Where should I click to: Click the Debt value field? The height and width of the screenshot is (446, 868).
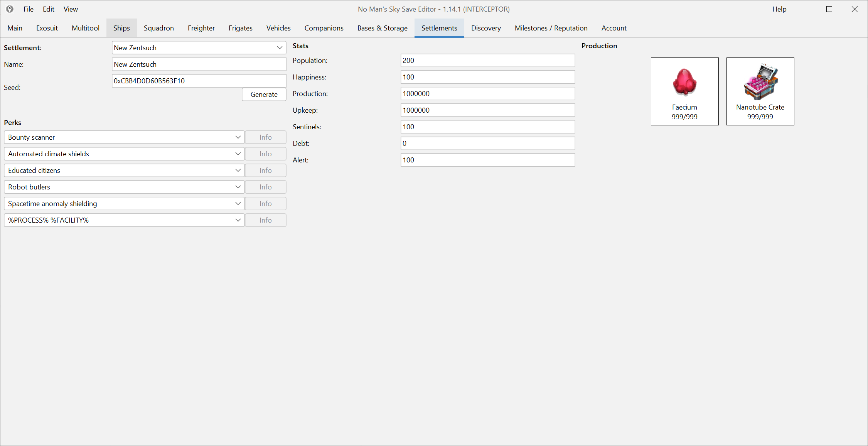click(x=487, y=144)
